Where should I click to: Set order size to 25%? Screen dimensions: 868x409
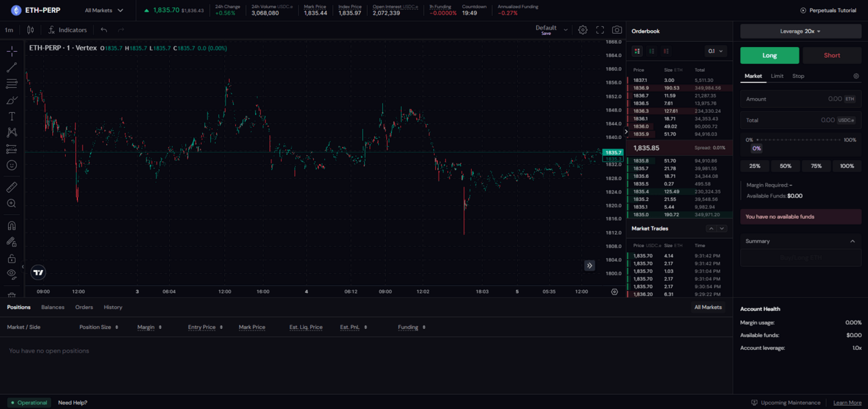point(754,166)
